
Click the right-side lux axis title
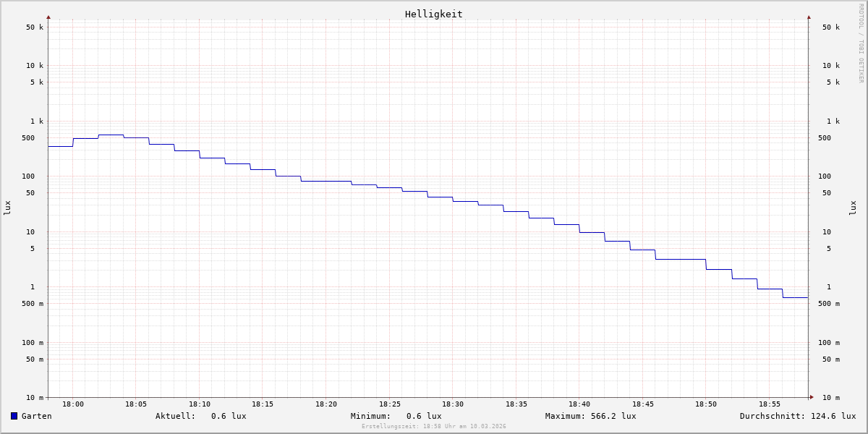853,208
